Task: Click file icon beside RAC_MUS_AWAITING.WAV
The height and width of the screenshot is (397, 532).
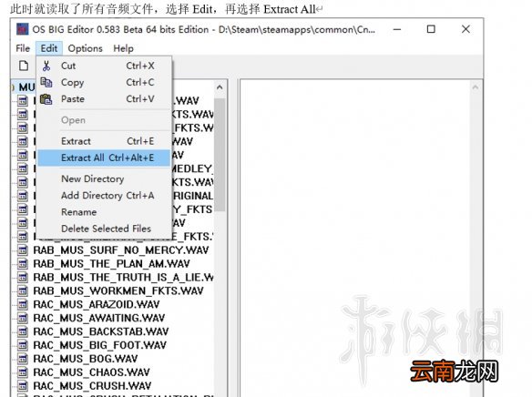Action: 23,318
